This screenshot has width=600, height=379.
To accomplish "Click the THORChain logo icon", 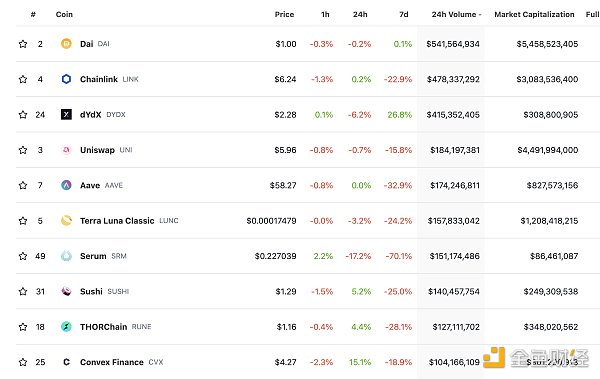I will point(66,327).
